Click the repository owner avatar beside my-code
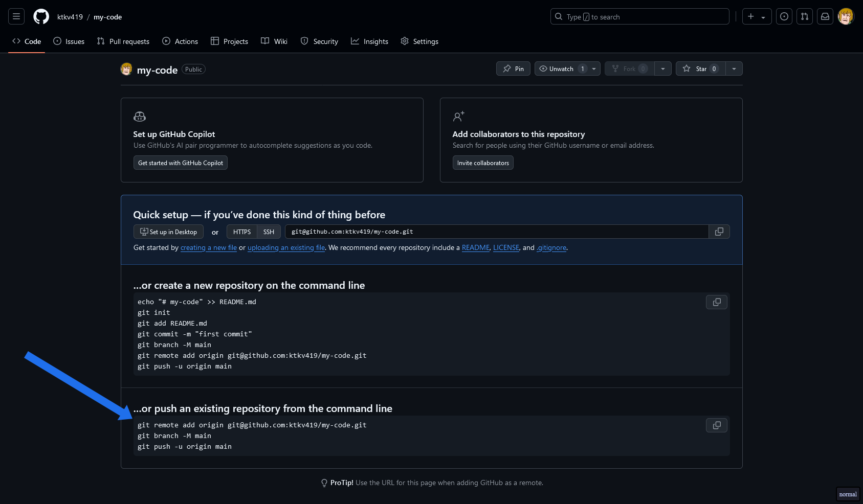This screenshot has width=863, height=504. pos(126,69)
